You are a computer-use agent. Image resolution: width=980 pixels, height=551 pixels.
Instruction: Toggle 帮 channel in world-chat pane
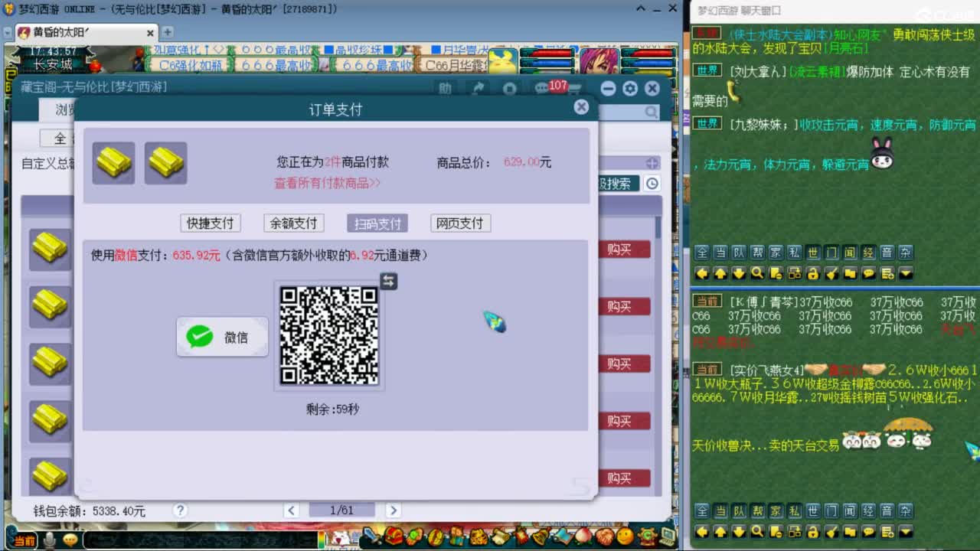[757, 253]
